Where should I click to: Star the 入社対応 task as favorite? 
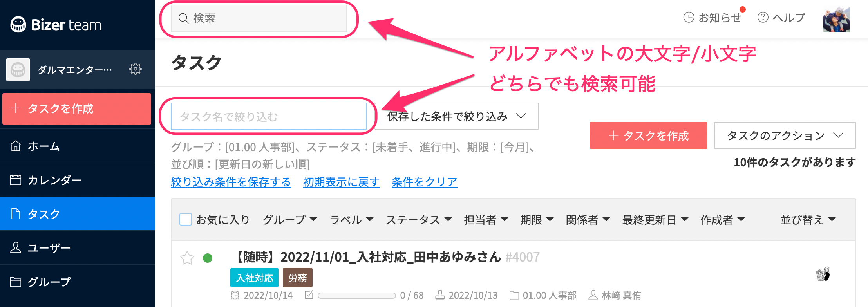(187, 258)
